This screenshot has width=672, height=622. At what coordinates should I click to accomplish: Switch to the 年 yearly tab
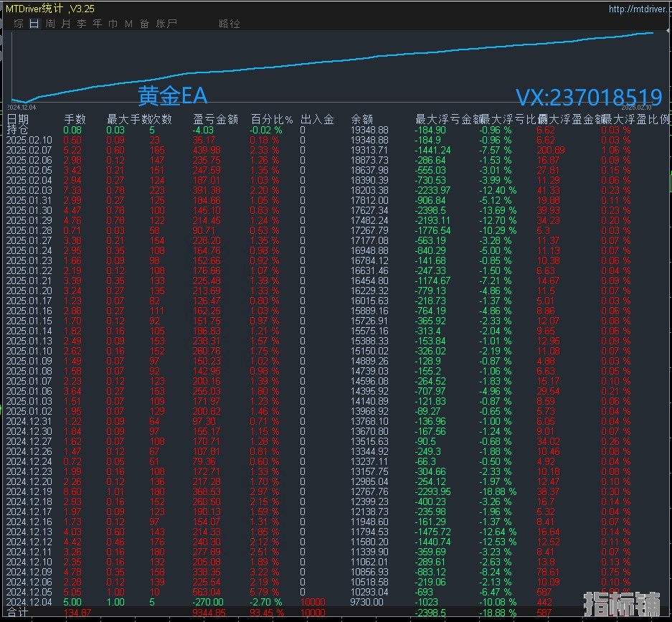[98, 24]
